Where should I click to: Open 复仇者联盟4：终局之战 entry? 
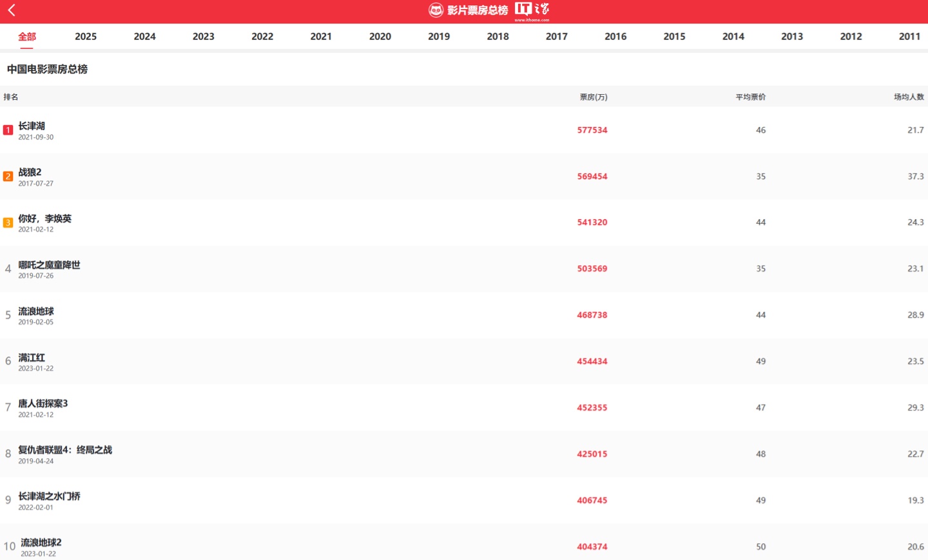(x=464, y=454)
